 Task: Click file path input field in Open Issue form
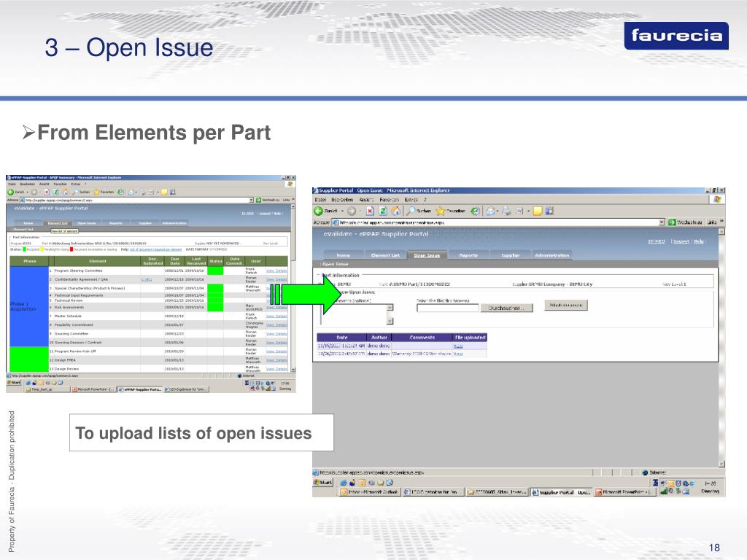tap(448, 308)
